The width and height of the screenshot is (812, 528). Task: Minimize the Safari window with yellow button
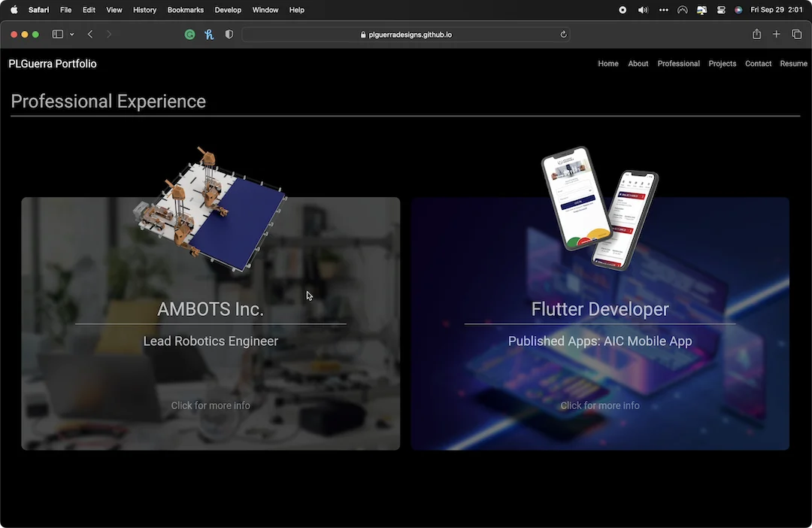coord(24,34)
